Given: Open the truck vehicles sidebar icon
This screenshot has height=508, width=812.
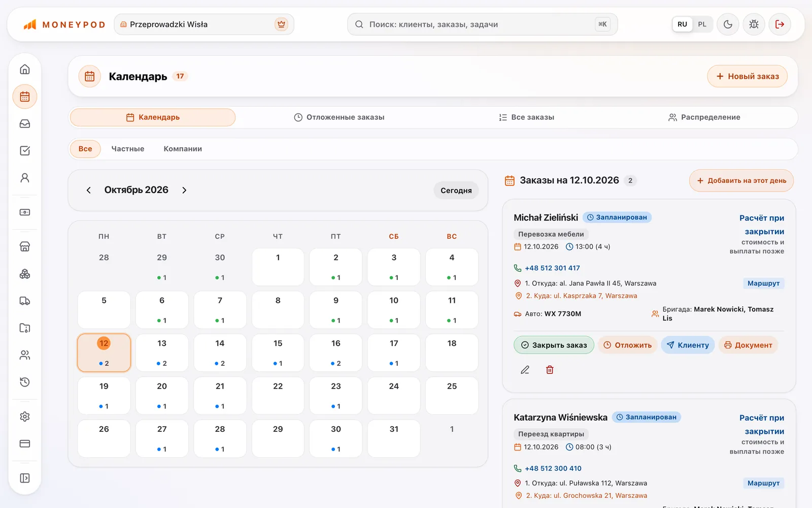Looking at the screenshot, I should pyautogui.click(x=25, y=301).
